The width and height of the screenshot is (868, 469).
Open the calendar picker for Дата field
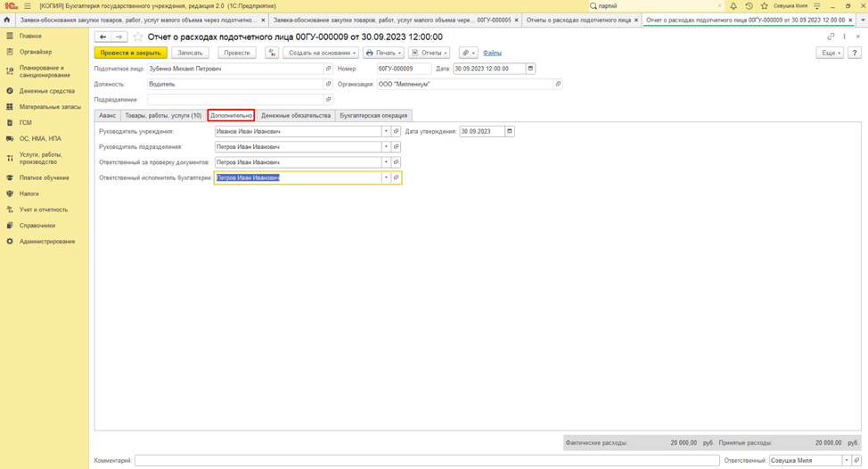(x=530, y=69)
